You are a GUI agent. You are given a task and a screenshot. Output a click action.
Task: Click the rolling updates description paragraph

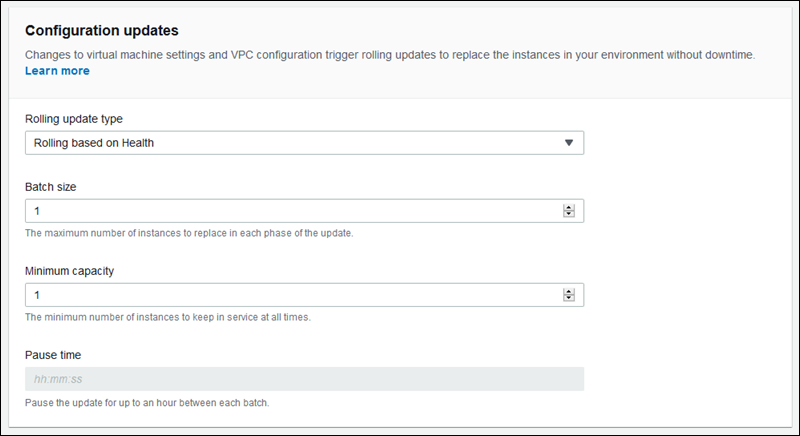pyautogui.click(x=390, y=54)
